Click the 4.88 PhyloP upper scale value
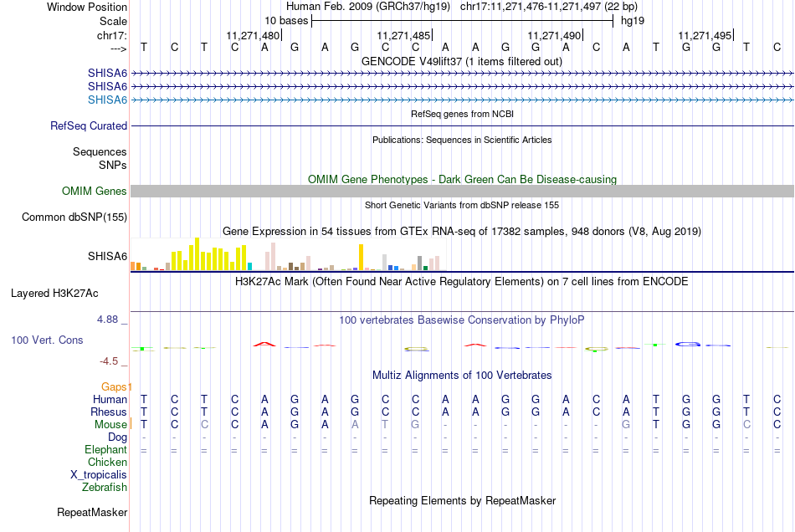795x532 pixels. (107, 320)
